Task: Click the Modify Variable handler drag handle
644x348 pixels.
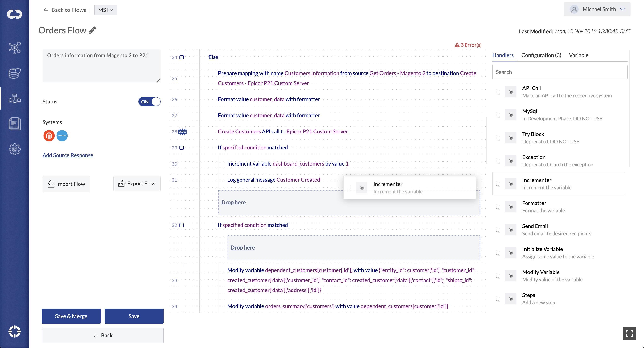Action: pyautogui.click(x=498, y=276)
